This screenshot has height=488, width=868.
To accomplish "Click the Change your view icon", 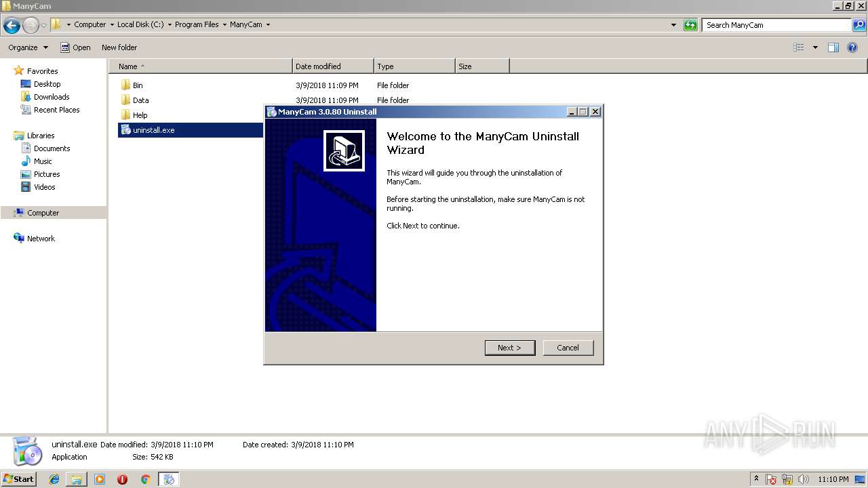I will coord(799,47).
